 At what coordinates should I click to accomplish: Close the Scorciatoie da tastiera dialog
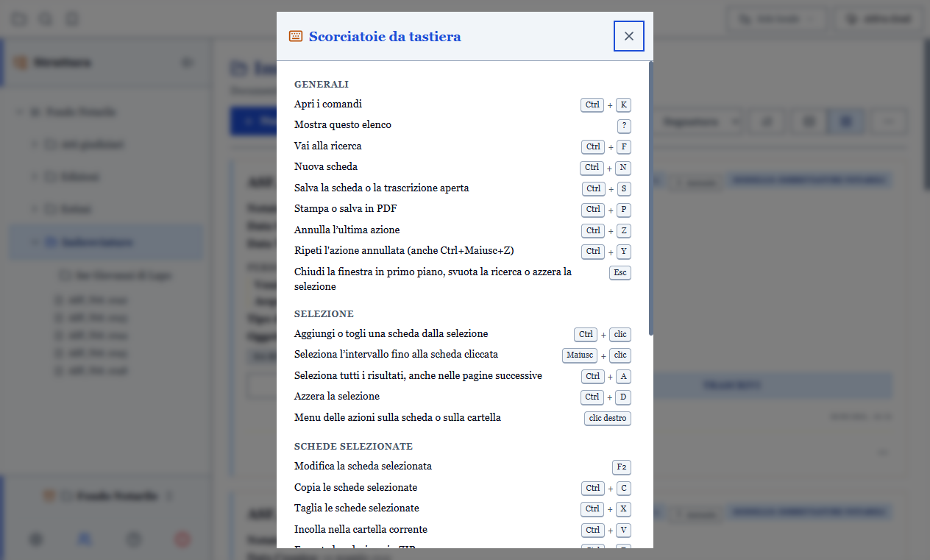(x=629, y=36)
